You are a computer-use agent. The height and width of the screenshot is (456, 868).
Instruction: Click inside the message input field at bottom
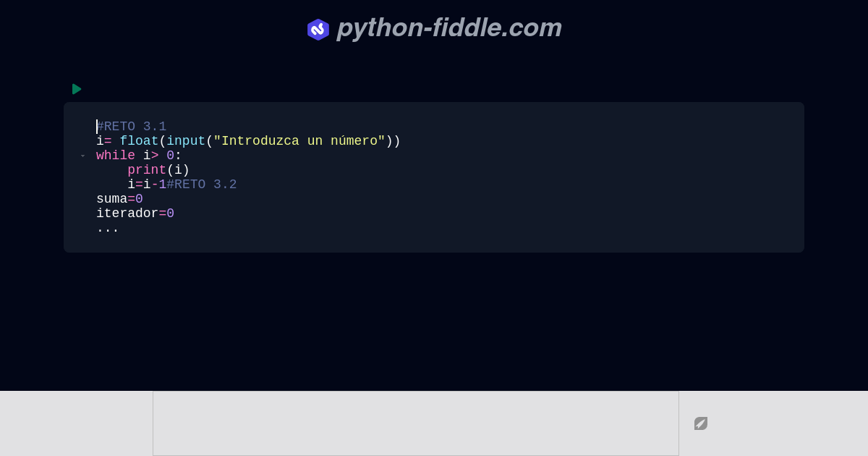(416, 423)
